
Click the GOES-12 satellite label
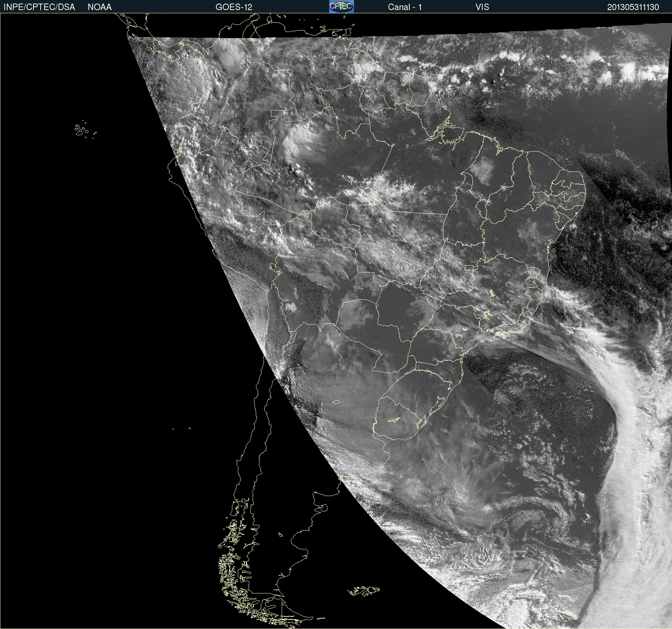coord(234,7)
